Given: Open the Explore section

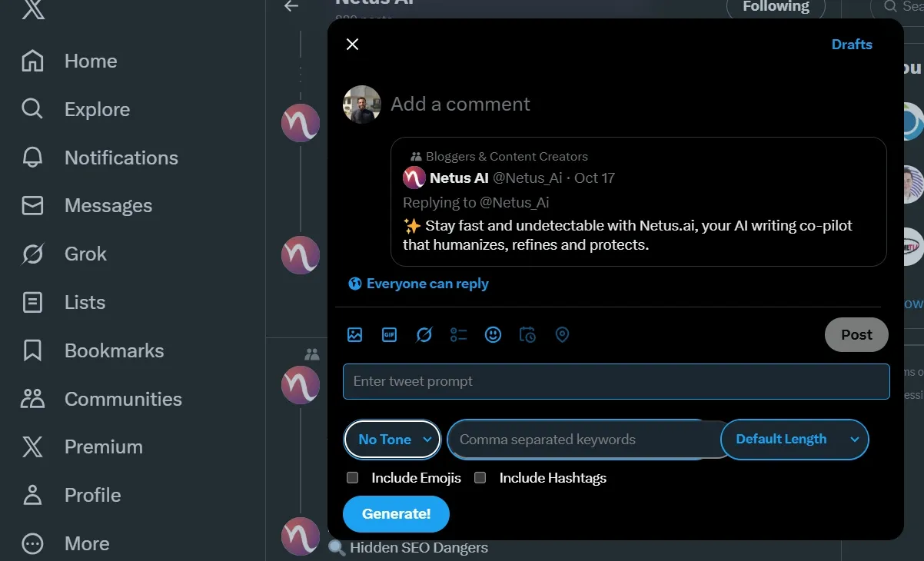Looking at the screenshot, I should [96, 109].
